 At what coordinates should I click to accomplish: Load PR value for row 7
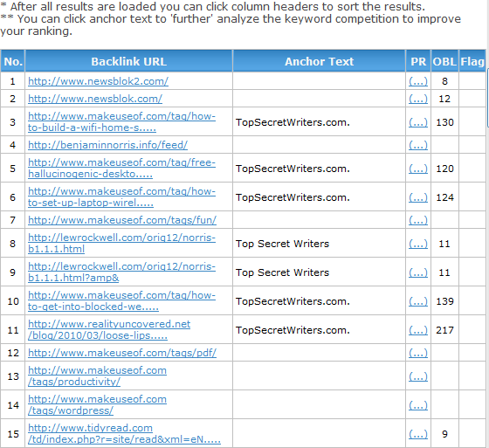[x=418, y=220]
